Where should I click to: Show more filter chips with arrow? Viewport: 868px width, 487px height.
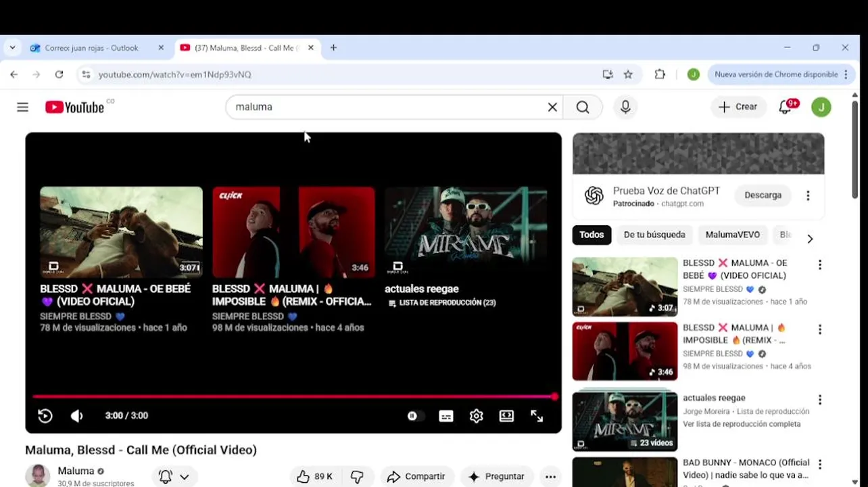point(810,238)
